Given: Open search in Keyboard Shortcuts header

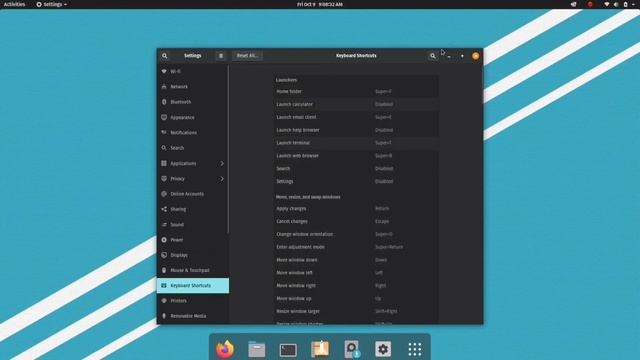Looking at the screenshot, I should [433, 56].
